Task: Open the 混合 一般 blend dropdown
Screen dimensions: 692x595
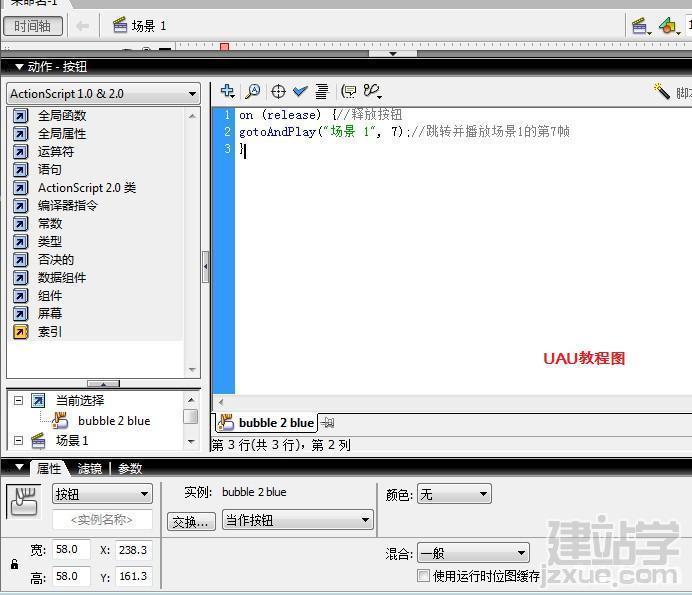Action: point(473,553)
